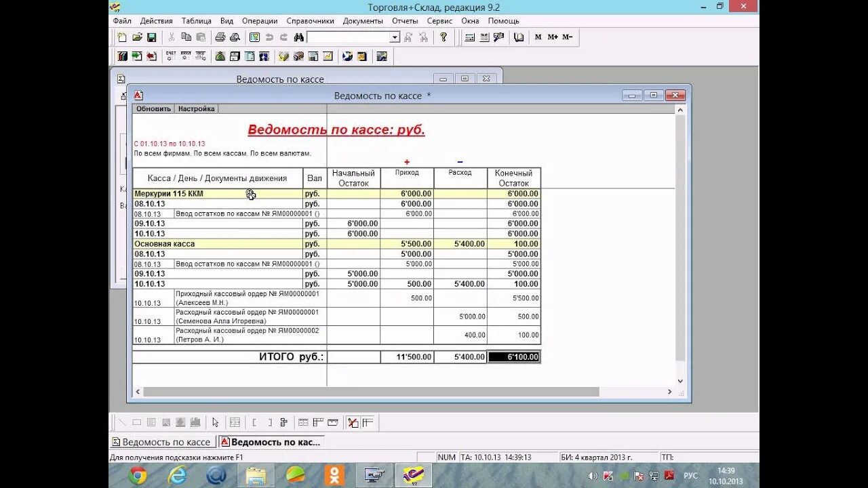
Task: Toggle the red-crossed grid icon in bottom toolbar
Action: pyautogui.click(x=353, y=422)
